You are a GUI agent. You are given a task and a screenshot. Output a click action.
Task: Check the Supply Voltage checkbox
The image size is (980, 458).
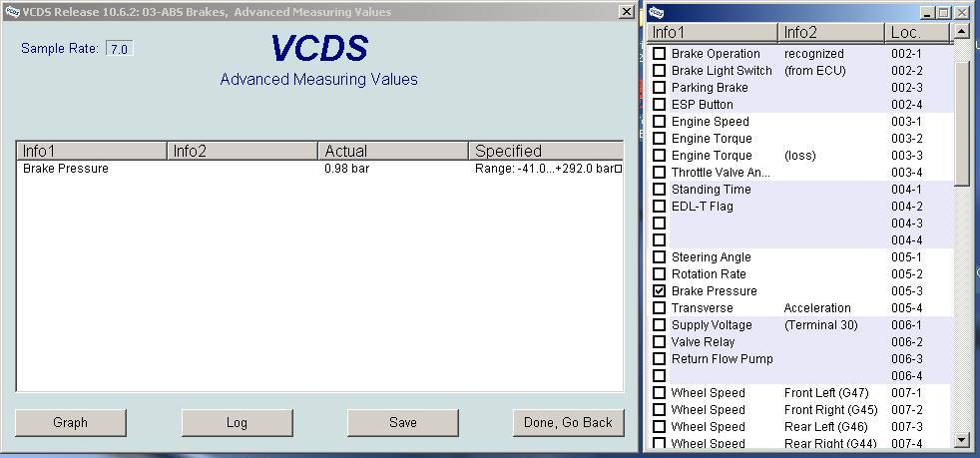click(x=659, y=325)
